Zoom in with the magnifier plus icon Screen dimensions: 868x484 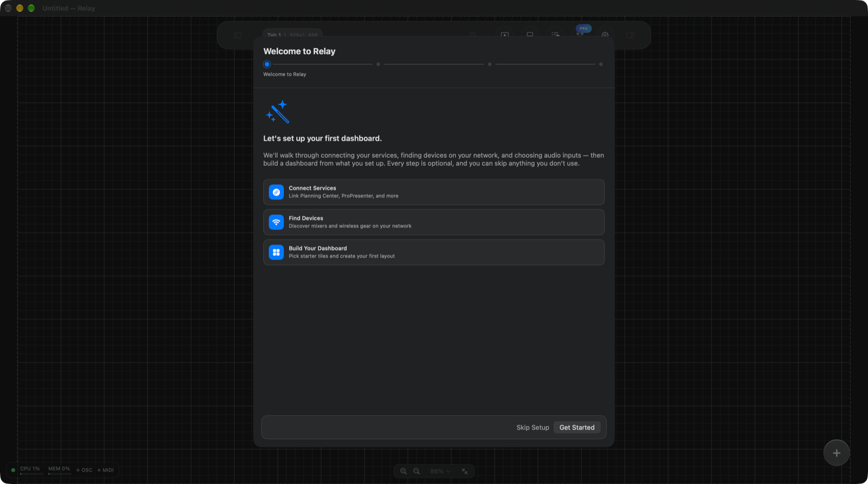pyautogui.click(x=404, y=471)
